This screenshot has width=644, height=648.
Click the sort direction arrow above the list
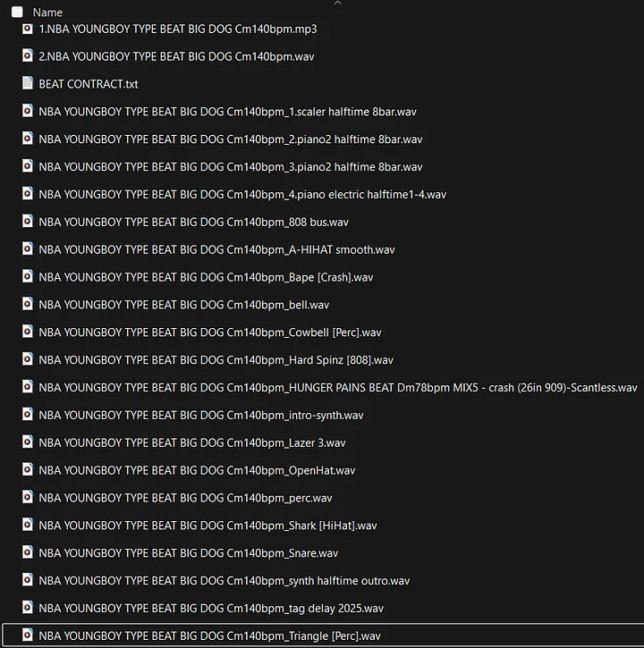[x=337, y=3]
